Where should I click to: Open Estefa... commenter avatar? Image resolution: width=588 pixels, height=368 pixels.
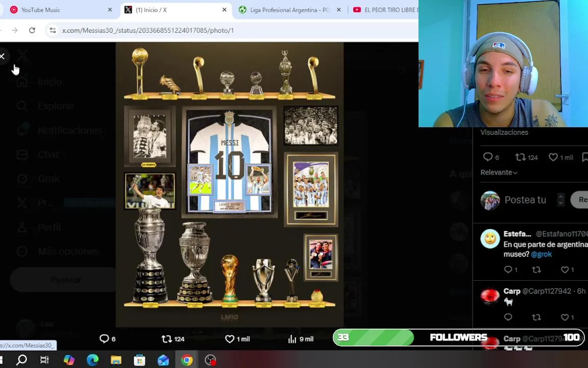point(490,239)
